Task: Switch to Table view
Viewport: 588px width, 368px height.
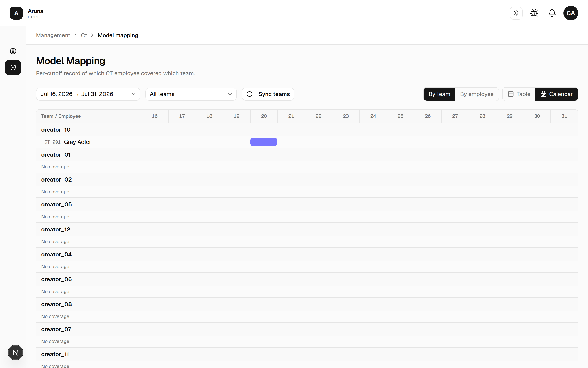Action: [519, 94]
